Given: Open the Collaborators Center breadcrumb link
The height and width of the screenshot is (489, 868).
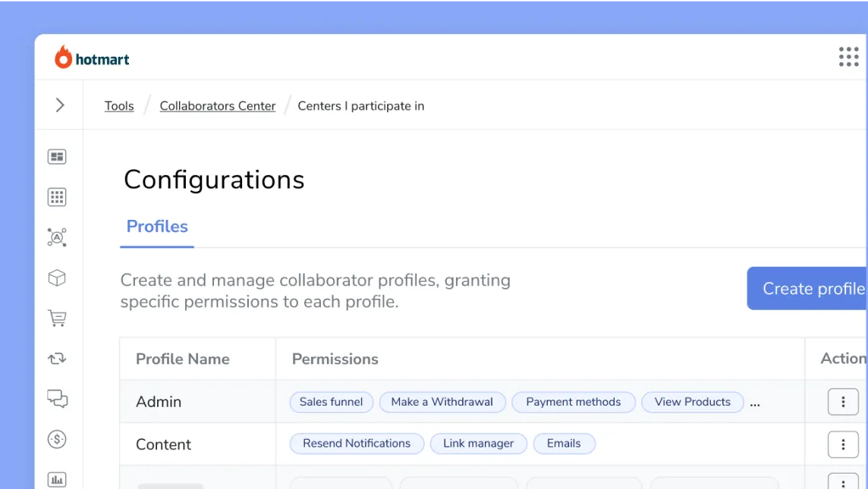Looking at the screenshot, I should click(218, 105).
